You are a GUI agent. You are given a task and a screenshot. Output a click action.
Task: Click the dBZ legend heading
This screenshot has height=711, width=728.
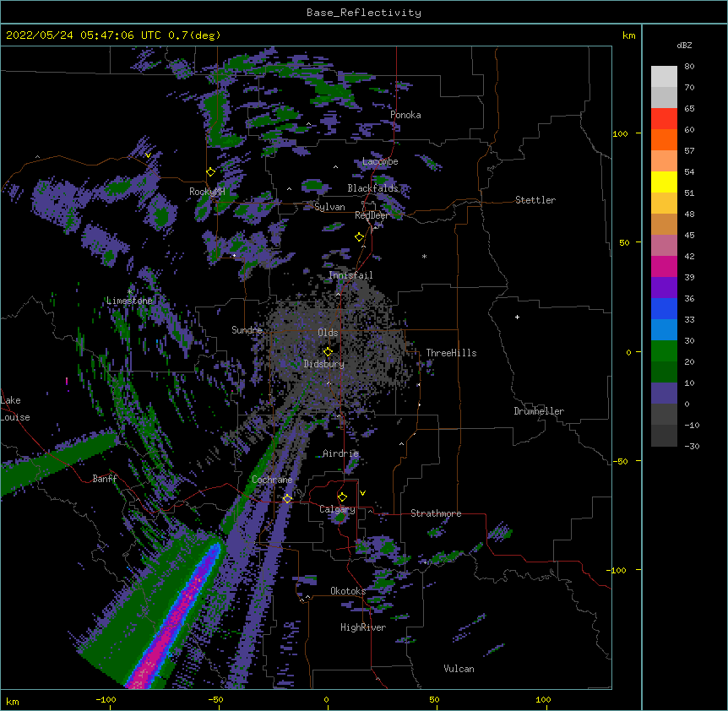tap(684, 45)
